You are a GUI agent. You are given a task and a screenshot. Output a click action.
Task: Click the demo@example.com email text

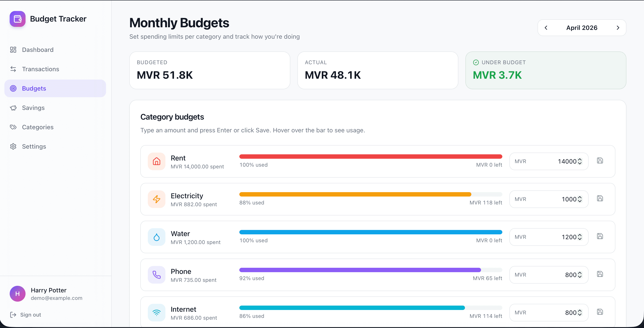pos(57,298)
